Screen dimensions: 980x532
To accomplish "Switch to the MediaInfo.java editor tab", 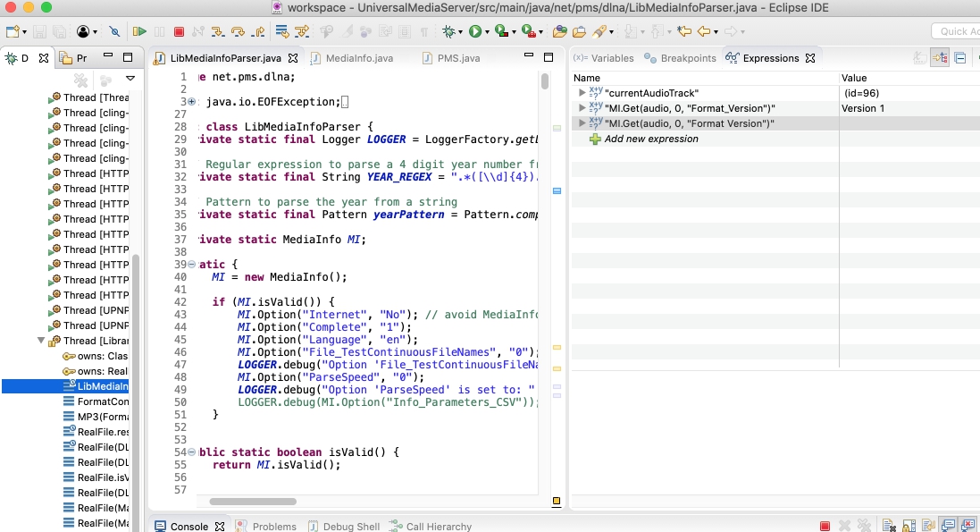I will click(358, 58).
